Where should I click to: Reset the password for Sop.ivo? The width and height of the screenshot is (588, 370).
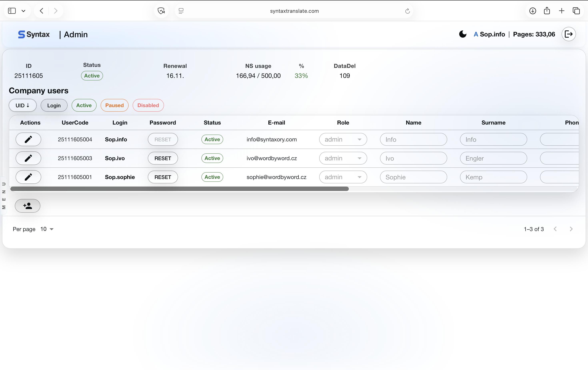[162, 158]
